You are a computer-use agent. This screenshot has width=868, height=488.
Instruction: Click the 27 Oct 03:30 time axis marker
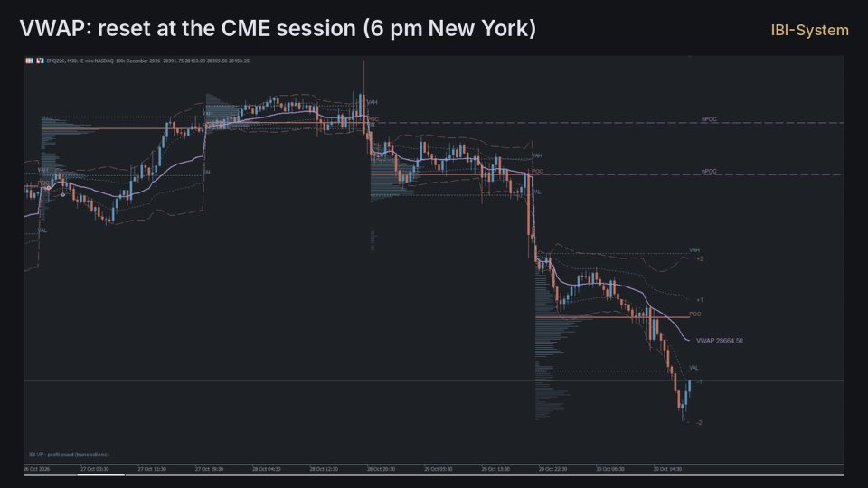coord(95,469)
